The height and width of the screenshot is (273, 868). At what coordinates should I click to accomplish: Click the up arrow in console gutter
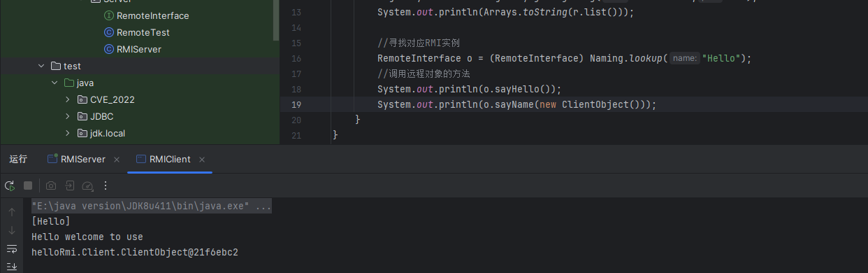[12, 211]
